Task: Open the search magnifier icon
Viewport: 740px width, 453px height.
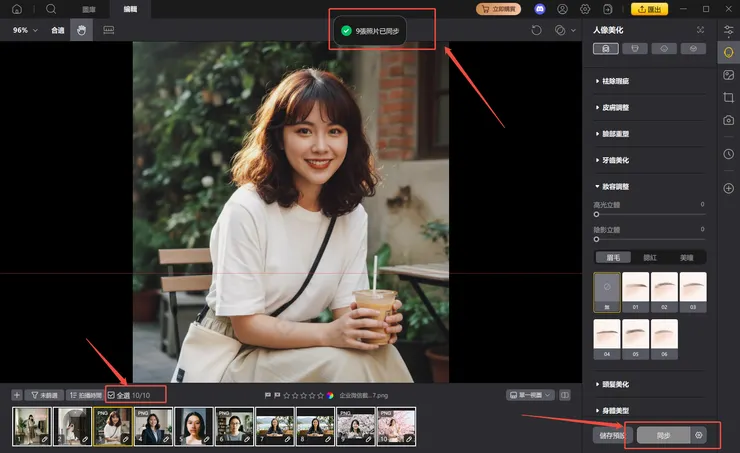Action: (51, 9)
